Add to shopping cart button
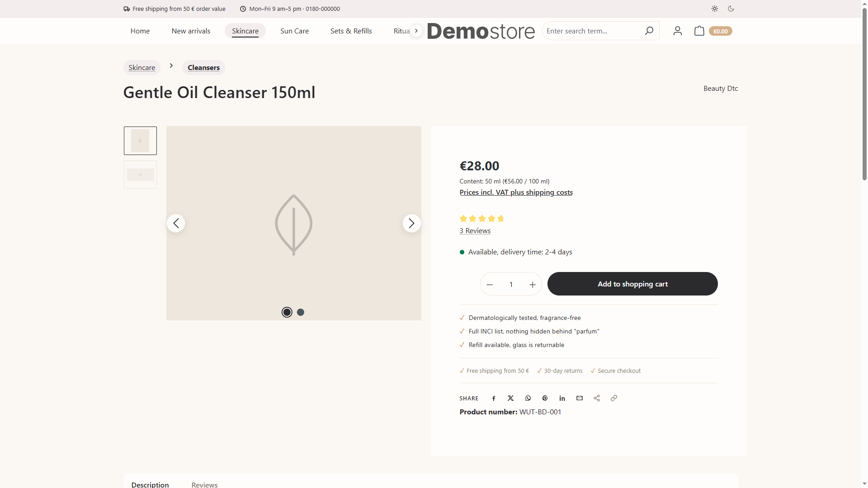This screenshot has height=488, width=868. [x=632, y=284]
